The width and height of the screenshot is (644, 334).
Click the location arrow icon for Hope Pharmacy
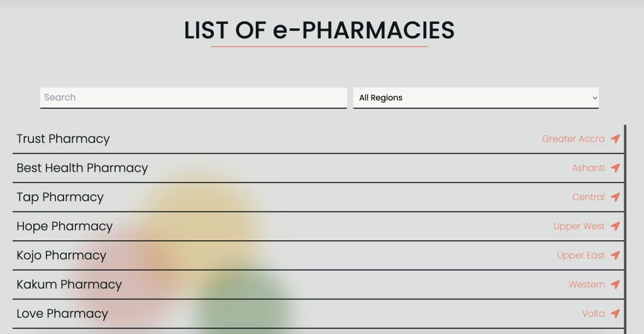(x=615, y=226)
